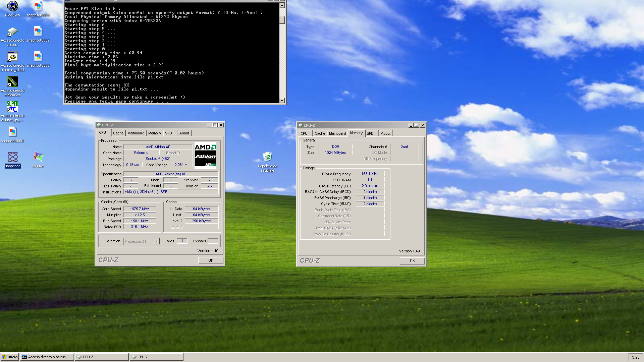
Task: Click the Package Socket A (462) field
Action: (x=158, y=159)
